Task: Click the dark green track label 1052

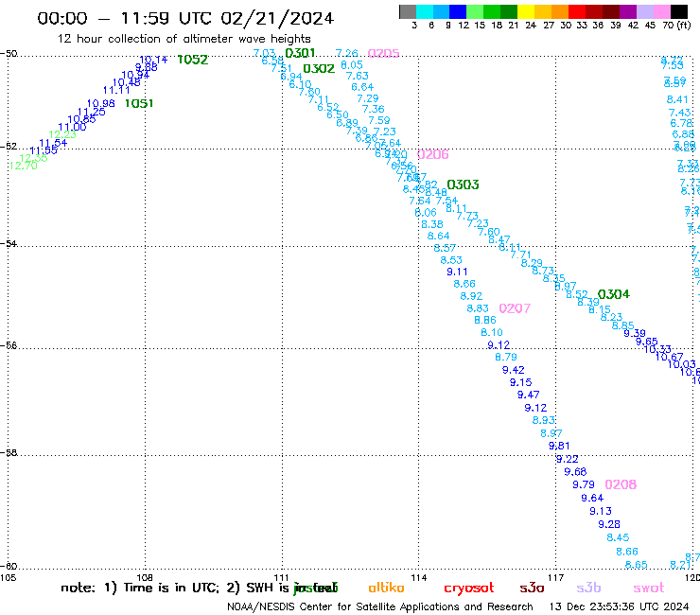Action: tap(193, 60)
